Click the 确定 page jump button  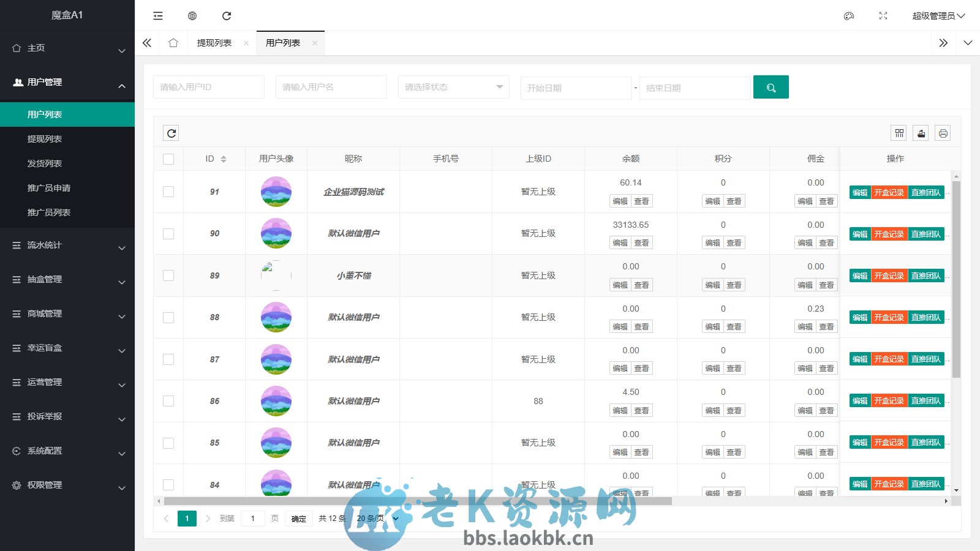point(298,519)
